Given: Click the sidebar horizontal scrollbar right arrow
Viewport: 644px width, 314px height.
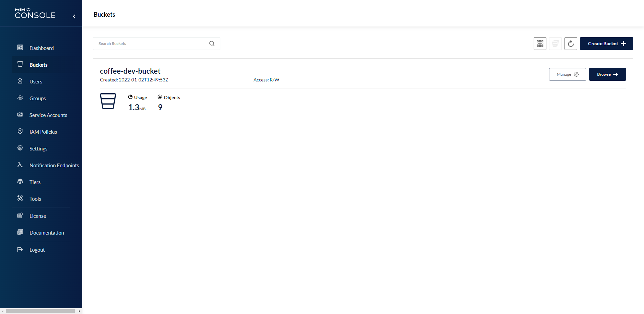Looking at the screenshot, I should click(x=79, y=311).
